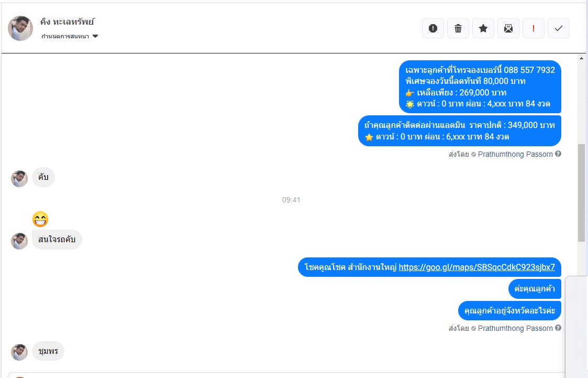Mark conversation unread with the envelope icon
588x378 pixels.
coord(508,28)
